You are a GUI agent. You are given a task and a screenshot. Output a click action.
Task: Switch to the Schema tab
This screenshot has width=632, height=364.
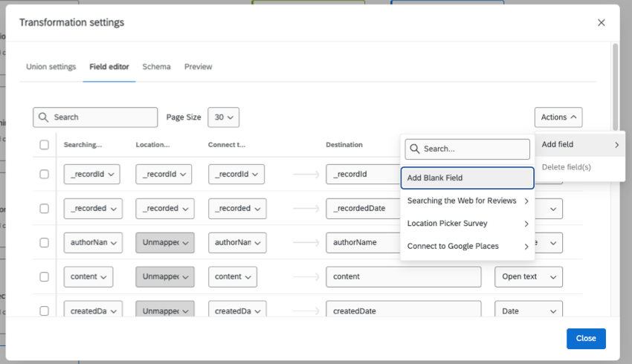pyautogui.click(x=156, y=67)
